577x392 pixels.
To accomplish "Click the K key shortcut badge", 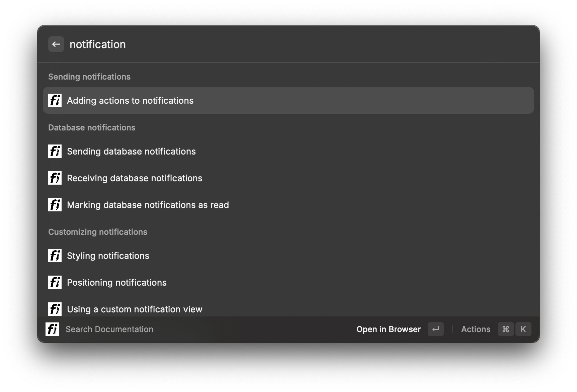I will pyautogui.click(x=523, y=329).
